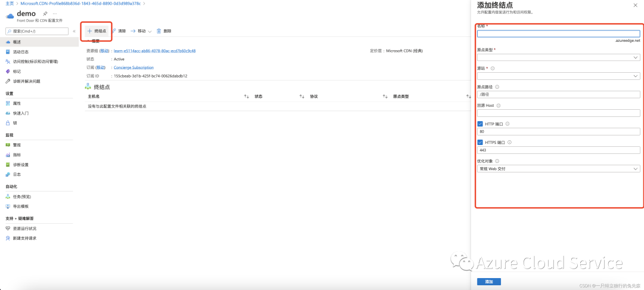This screenshot has width=644, height=290.
Task: Click the 移动 link next to 资源组
Action: click(x=105, y=51)
